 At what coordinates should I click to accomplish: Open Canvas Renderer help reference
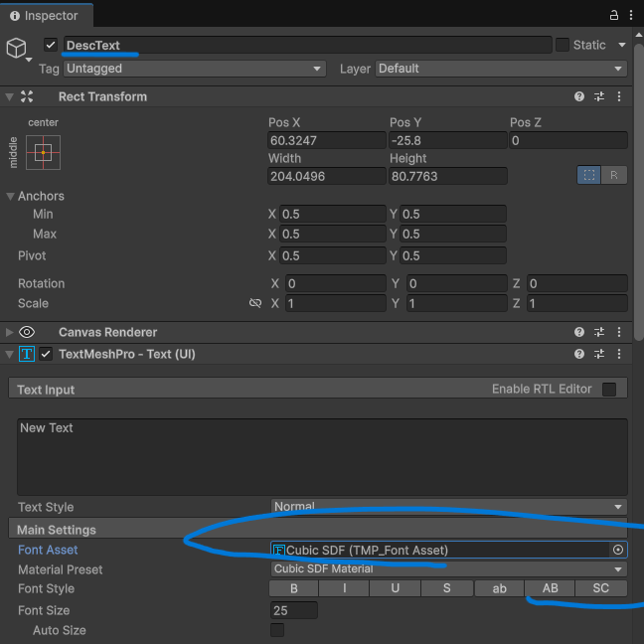[x=579, y=332]
